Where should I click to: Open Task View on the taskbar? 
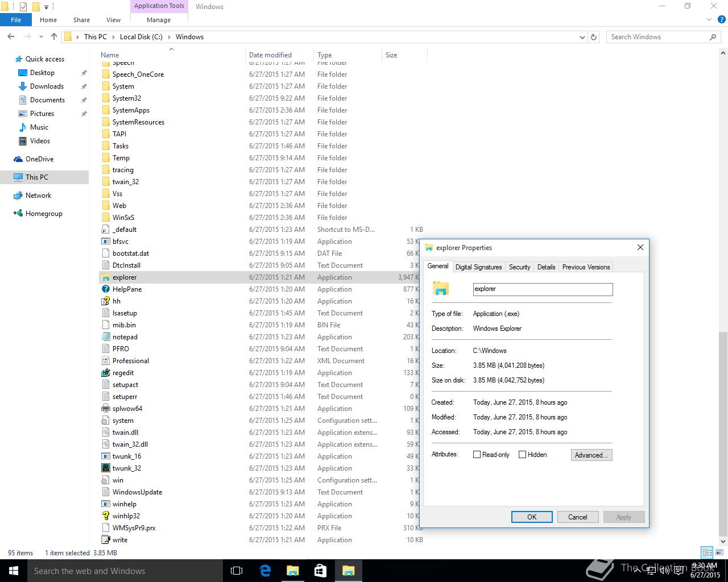coord(237,571)
